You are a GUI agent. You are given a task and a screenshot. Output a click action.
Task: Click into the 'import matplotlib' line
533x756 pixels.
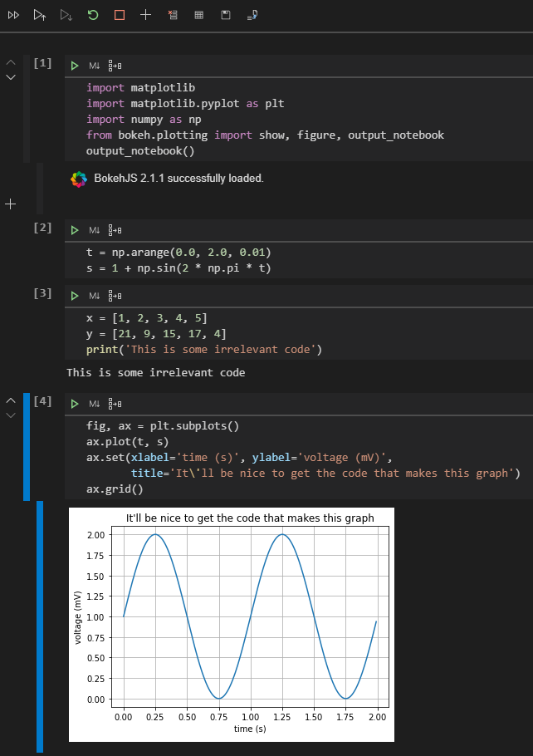140,88
